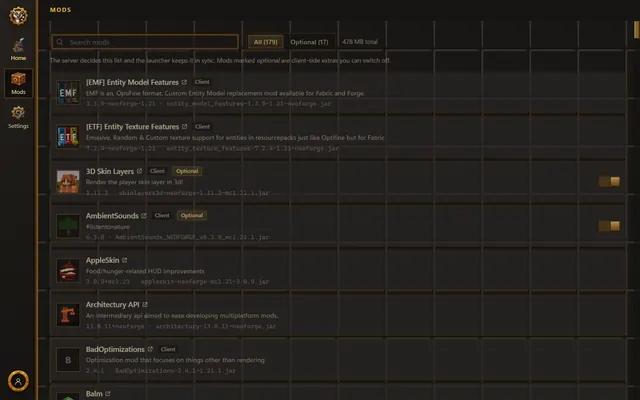
Task: Open external link for AmbientSounds
Action: (144, 216)
